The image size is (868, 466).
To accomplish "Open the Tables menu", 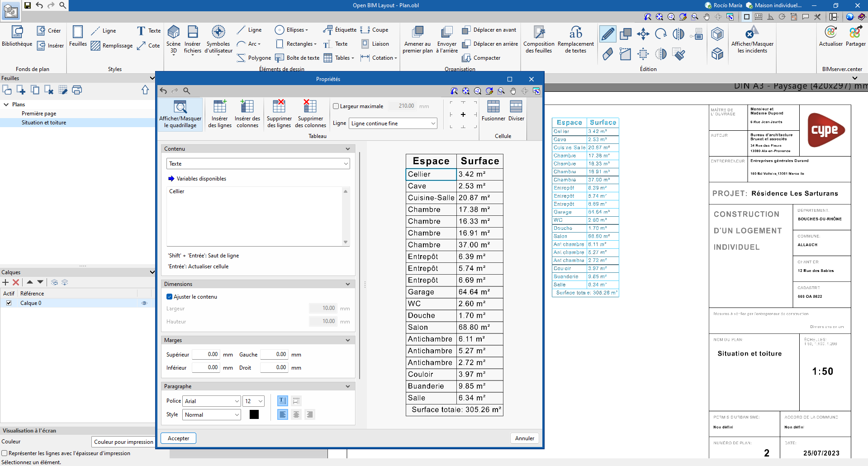I will pos(342,58).
